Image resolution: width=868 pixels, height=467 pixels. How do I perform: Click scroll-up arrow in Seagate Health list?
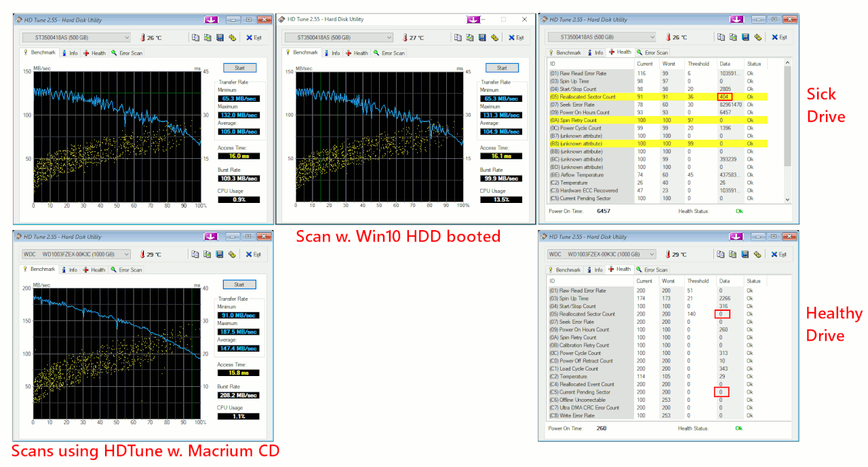coord(787,63)
